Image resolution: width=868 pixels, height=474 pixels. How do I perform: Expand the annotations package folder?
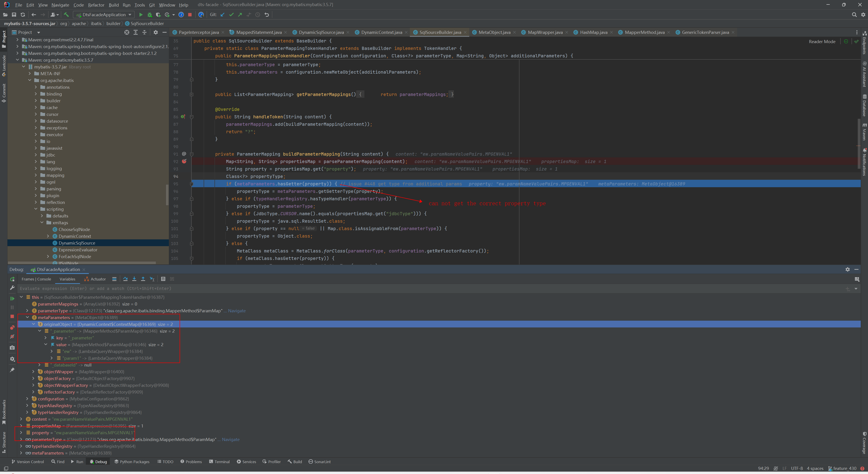pyautogui.click(x=36, y=87)
